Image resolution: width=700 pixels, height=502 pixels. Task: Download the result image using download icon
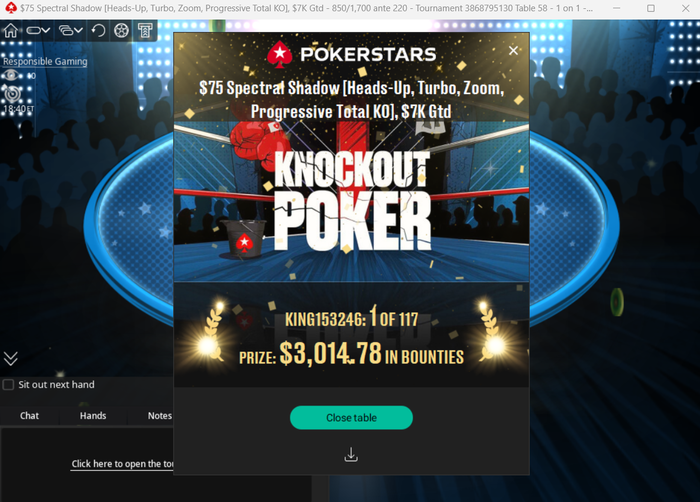(x=351, y=455)
